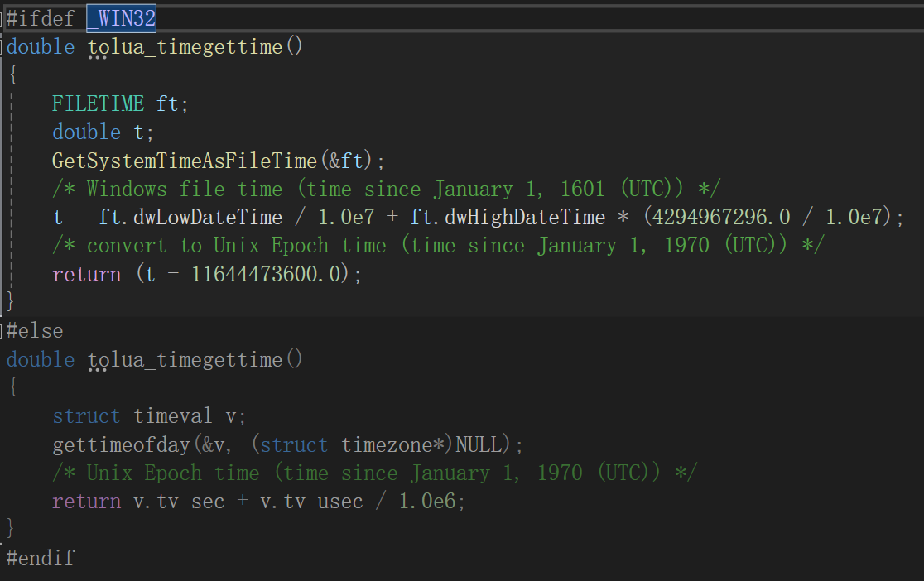Image resolution: width=924 pixels, height=581 pixels.
Task: Click struct keyword in 'struct timeval v;'
Action: (x=86, y=416)
